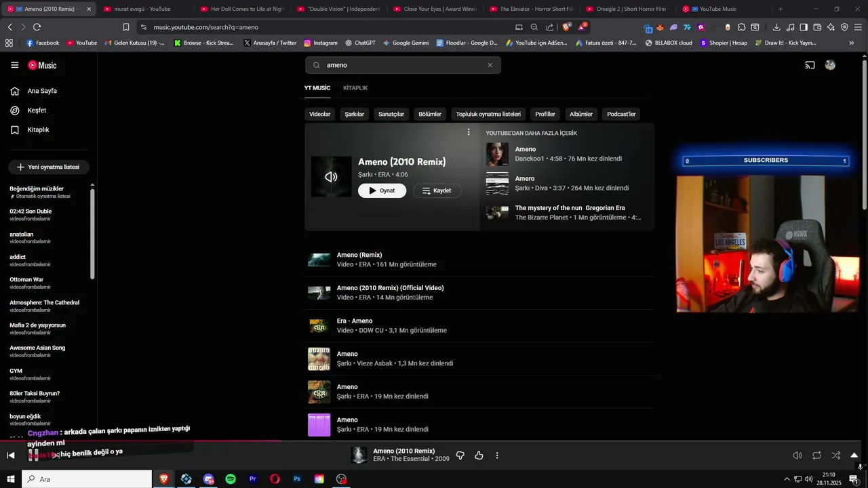Viewport: 868px width, 488px height.
Task: Switch to the KİTAPLIK tab
Action: [x=355, y=88]
